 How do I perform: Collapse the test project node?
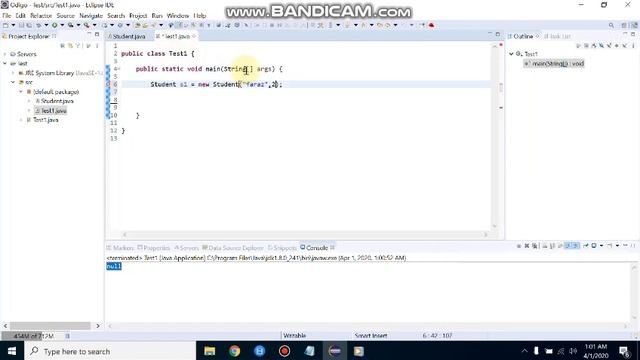pyautogui.click(x=5, y=63)
